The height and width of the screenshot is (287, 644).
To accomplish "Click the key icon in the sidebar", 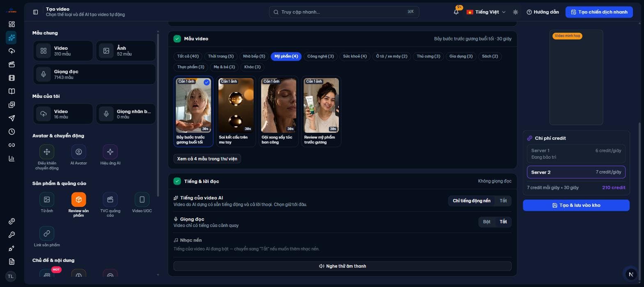I will point(11,235).
